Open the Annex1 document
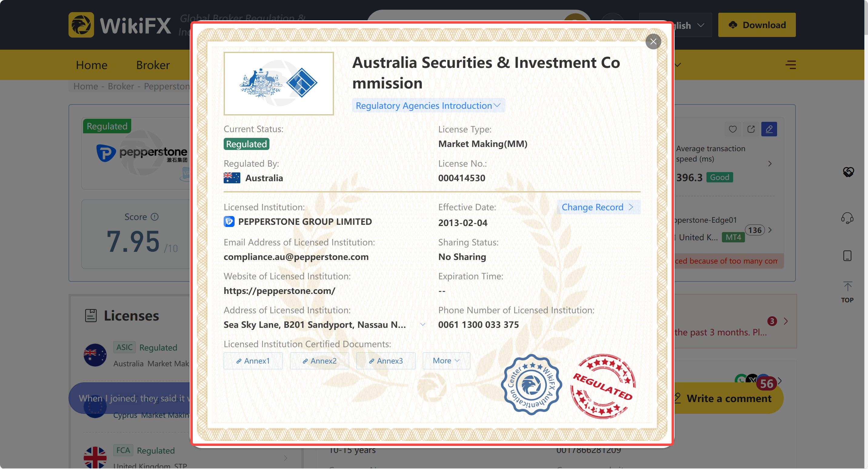The image size is (868, 469). tap(253, 361)
